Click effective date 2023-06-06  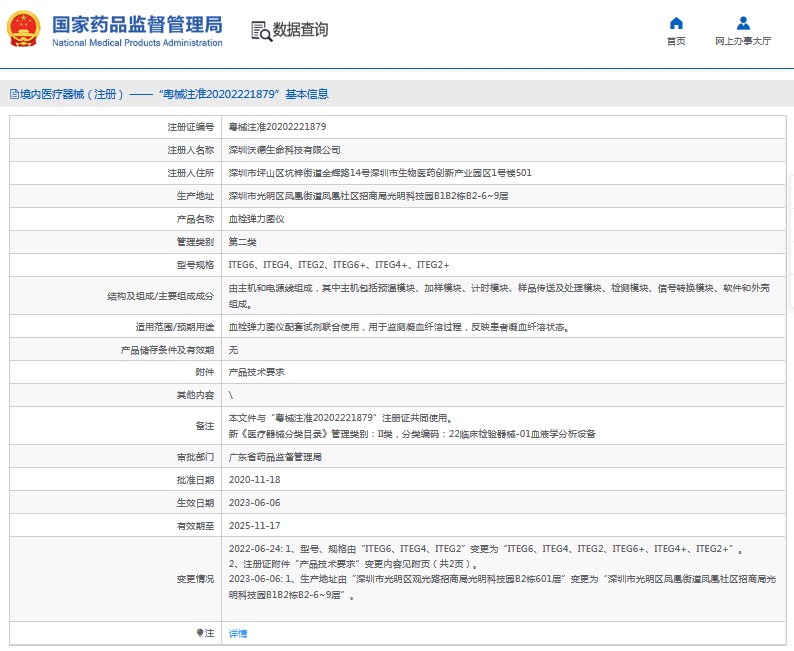point(254,503)
